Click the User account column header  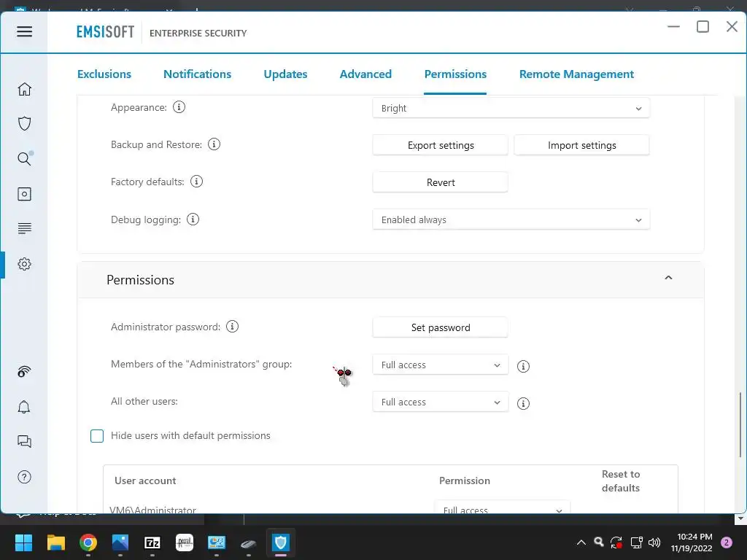tap(145, 481)
